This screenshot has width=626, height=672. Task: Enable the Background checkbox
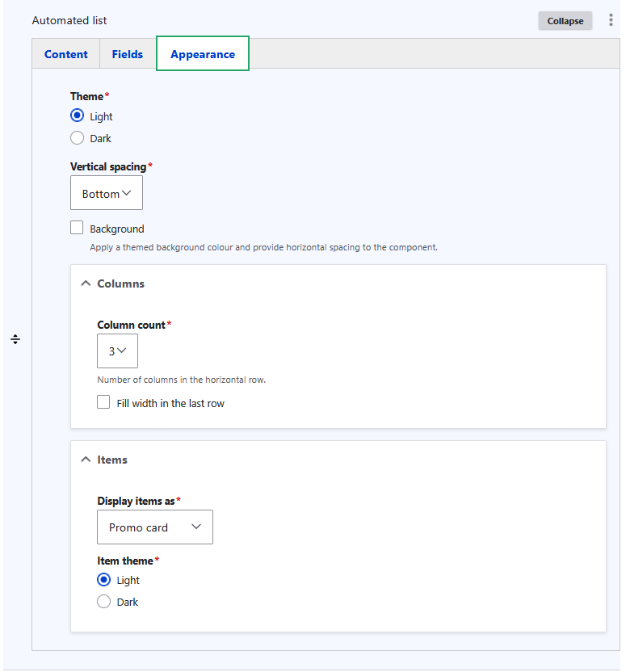pyautogui.click(x=77, y=228)
